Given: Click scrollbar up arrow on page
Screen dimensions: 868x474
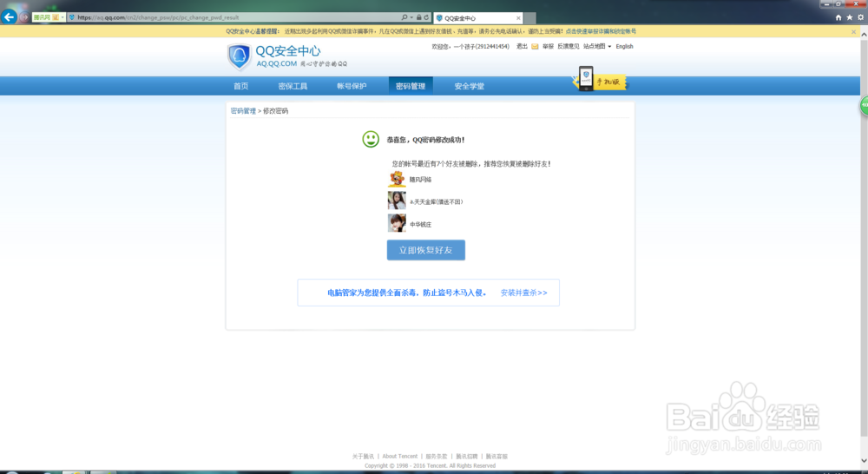Looking at the screenshot, I should pos(864,34).
